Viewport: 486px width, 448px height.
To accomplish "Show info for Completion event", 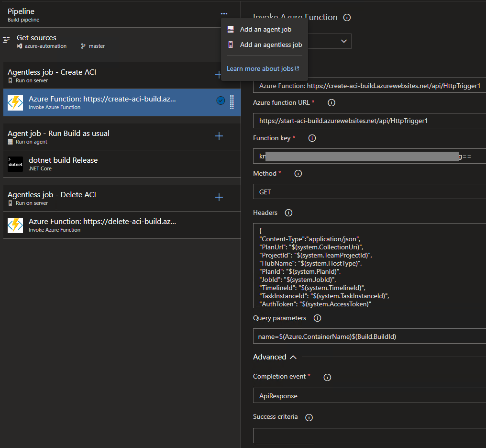I will 327,377.
